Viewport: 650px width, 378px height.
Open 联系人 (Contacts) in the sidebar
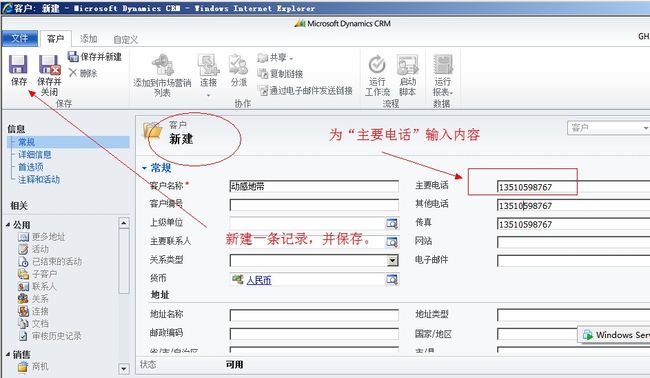click(x=38, y=286)
